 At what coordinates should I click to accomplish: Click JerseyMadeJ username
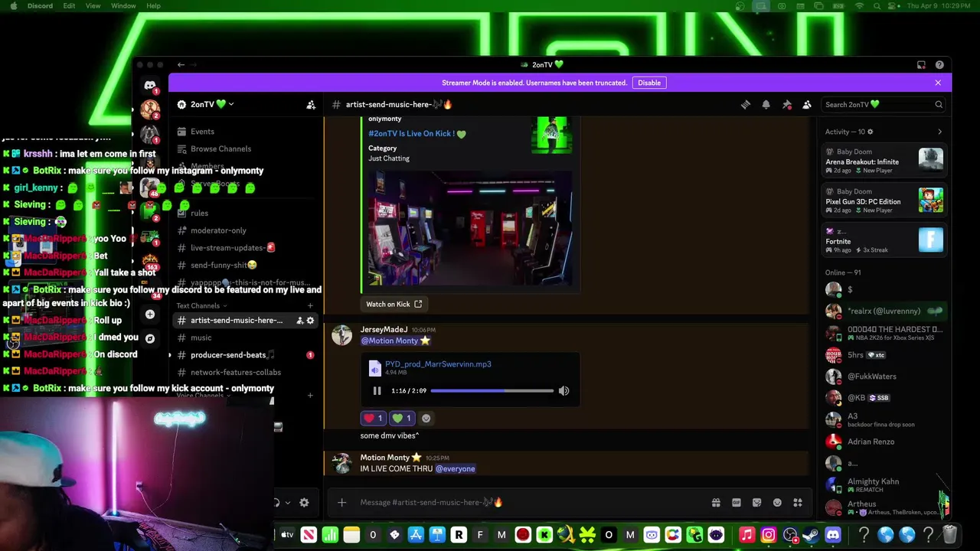[384, 330]
